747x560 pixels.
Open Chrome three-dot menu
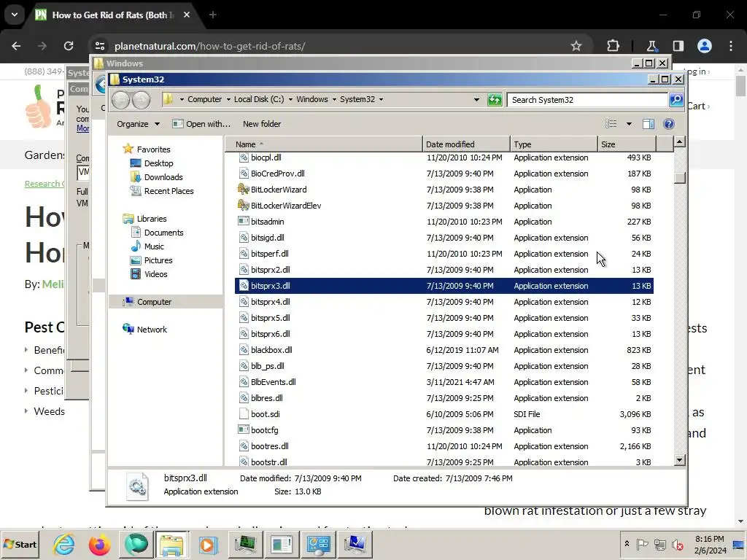pos(731,46)
